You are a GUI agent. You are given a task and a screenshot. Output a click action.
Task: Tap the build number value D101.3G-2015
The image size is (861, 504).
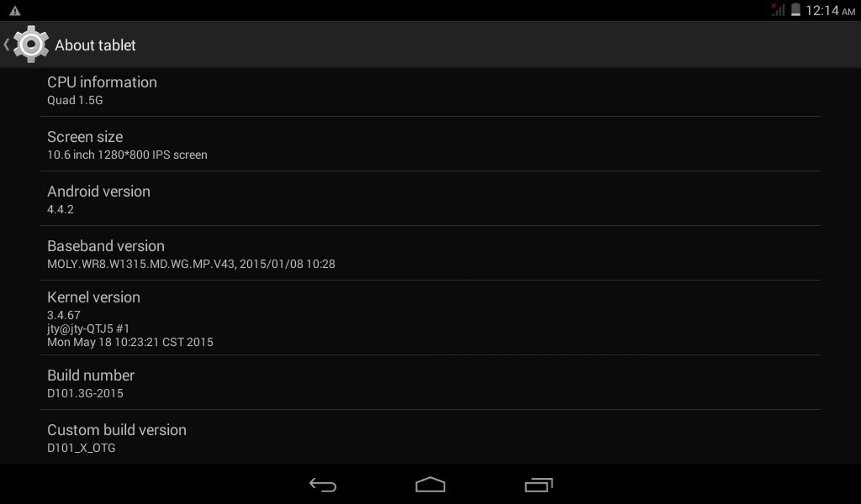pyautogui.click(x=85, y=393)
